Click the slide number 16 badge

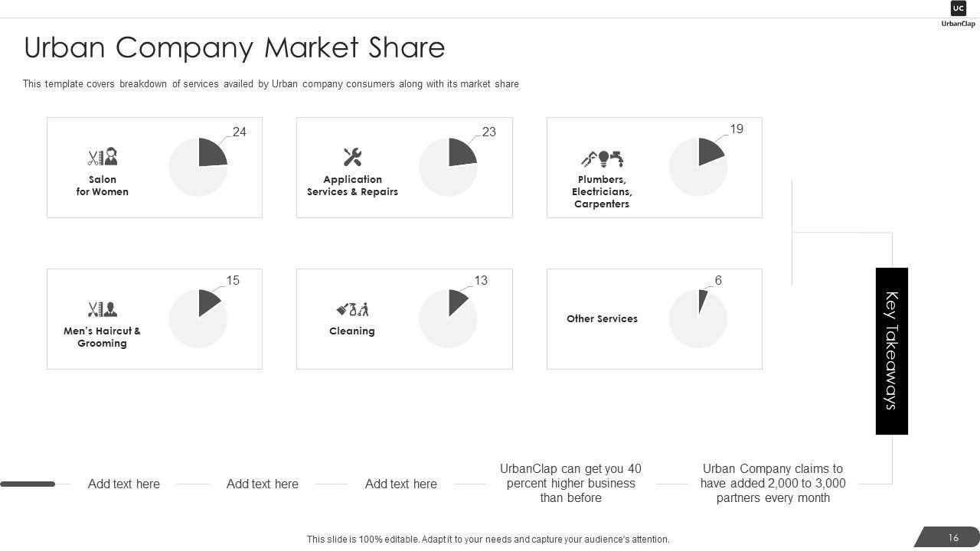pyautogui.click(x=952, y=538)
